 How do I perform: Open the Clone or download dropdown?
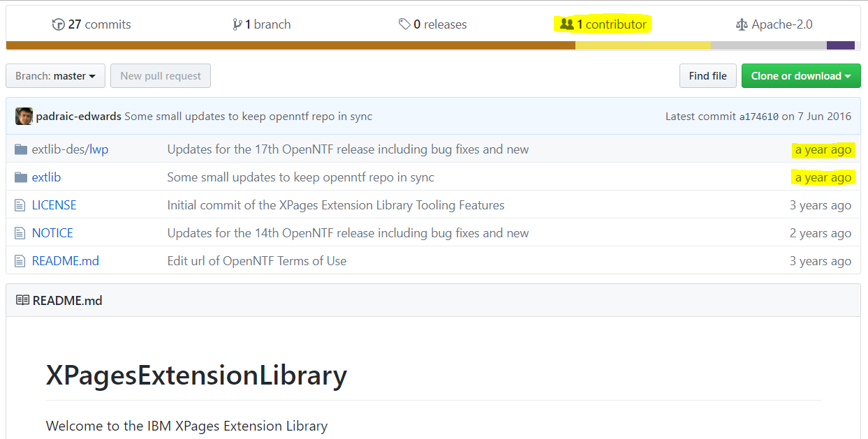coord(801,75)
